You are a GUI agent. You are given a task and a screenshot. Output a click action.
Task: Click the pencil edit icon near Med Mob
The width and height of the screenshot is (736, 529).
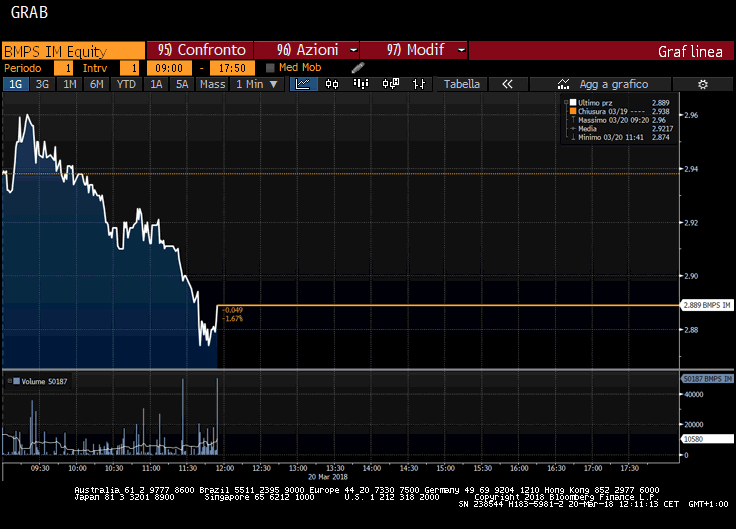358,68
